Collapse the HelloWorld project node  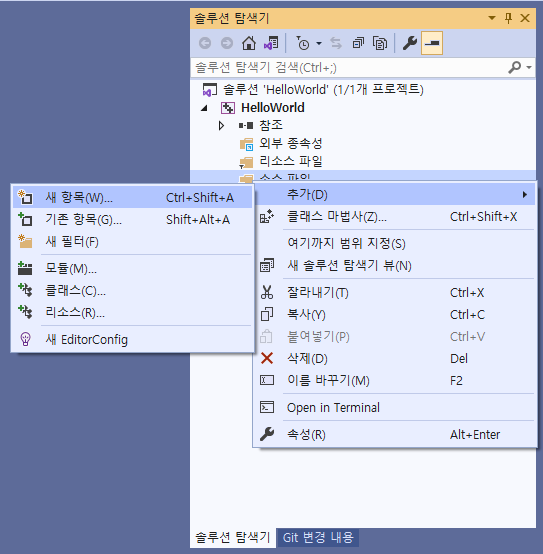pyautogui.click(x=204, y=108)
